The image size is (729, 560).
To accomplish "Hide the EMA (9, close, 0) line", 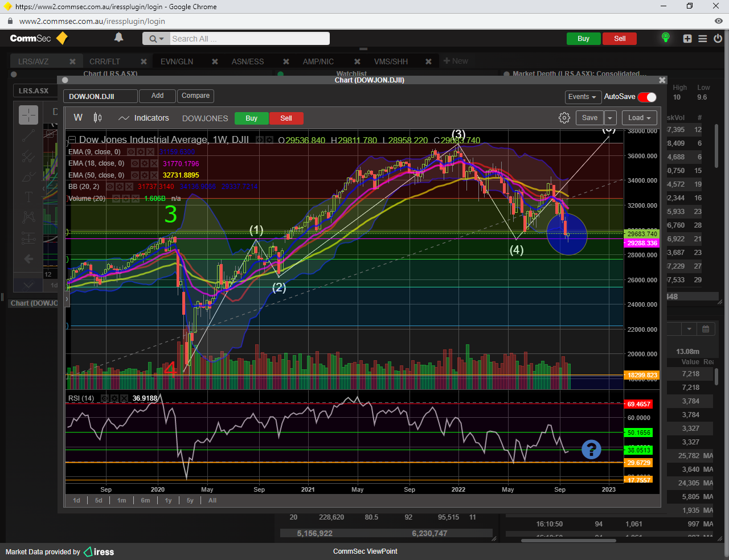I will 131,152.
